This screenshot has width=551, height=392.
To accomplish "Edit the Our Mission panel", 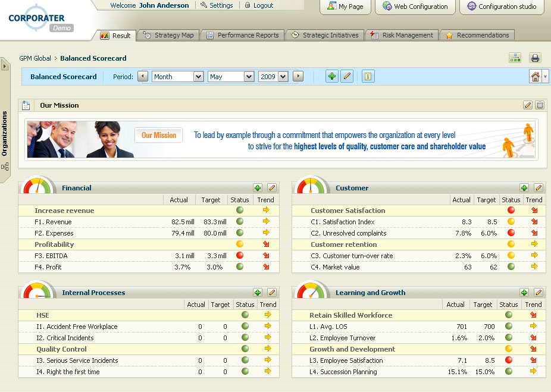I will click(x=527, y=105).
